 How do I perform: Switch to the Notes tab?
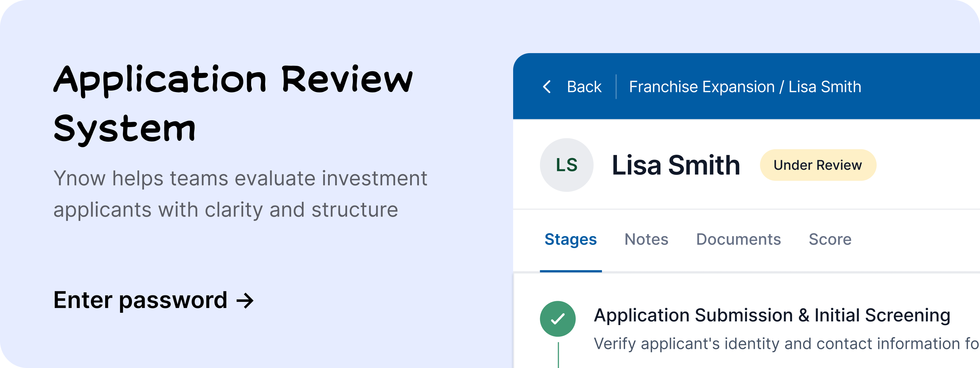[x=646, y=240]
